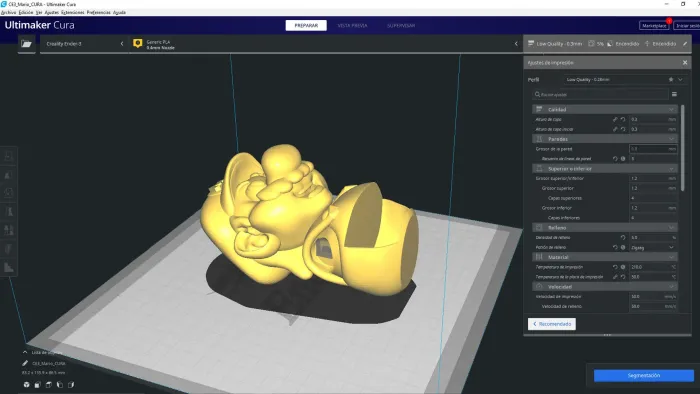
Task: Open the Patrón de relleno Zigzag dropdown
Action: (x=653, y=247)
